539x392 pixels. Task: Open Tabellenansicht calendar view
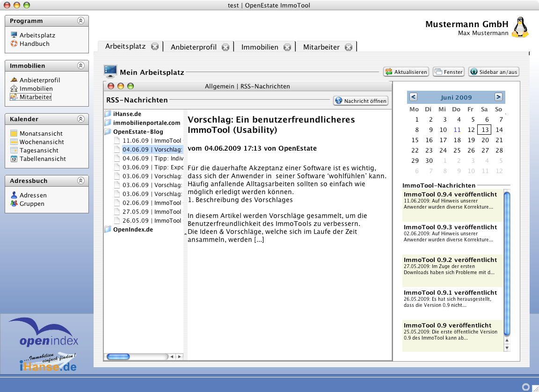(x=42, y=159)
